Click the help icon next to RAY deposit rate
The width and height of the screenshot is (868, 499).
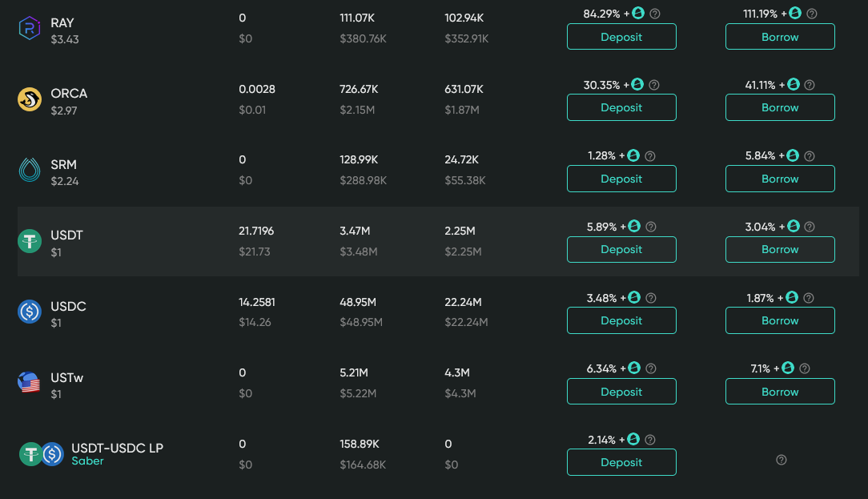point(655,14)
